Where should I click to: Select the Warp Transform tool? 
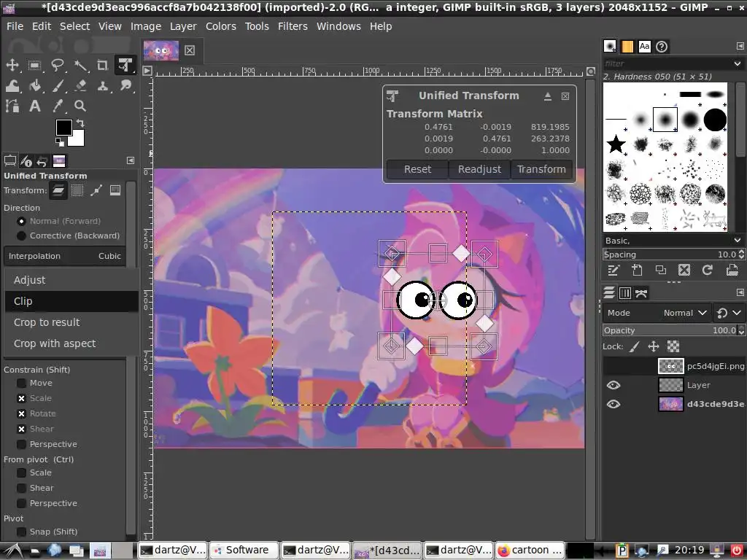click(x=12, y=86)
